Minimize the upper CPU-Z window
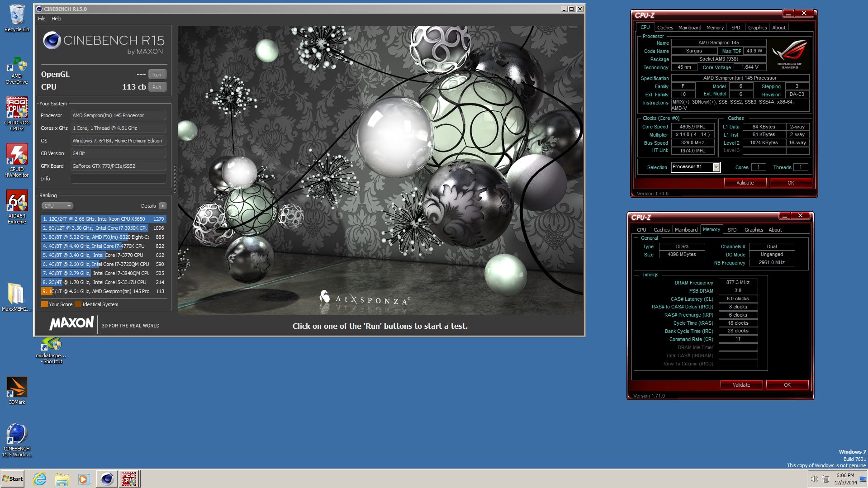The image size is (868, 488). [787, 14]
